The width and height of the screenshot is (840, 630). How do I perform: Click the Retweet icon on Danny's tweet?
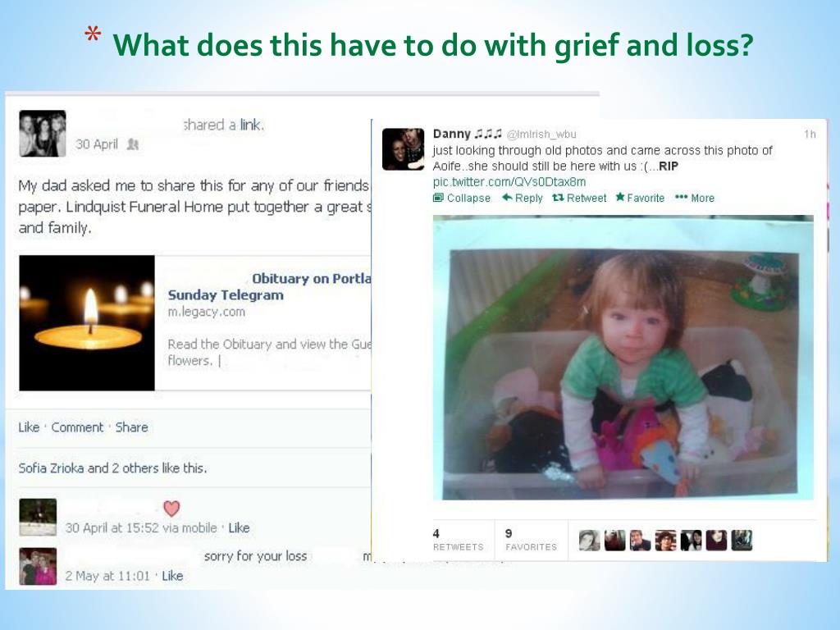pyautogui.click(x=558, y=198)
